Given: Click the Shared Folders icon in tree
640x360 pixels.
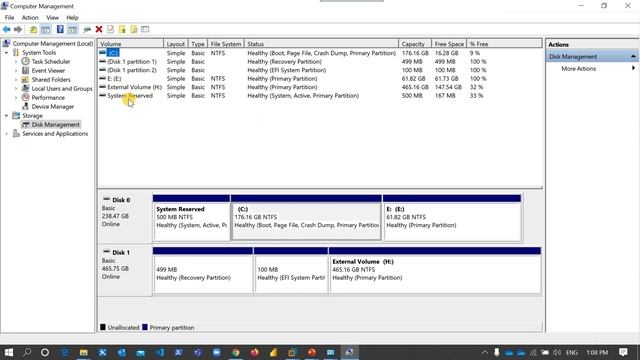Looking at the screenshot, I should coord(25,79).
